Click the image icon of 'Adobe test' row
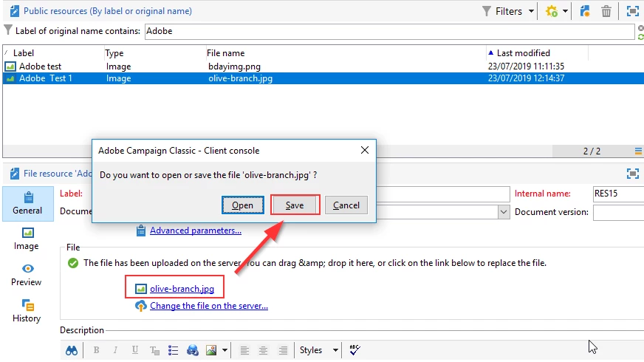The height and width of the screenshot is (362, 644). [10, 66]
